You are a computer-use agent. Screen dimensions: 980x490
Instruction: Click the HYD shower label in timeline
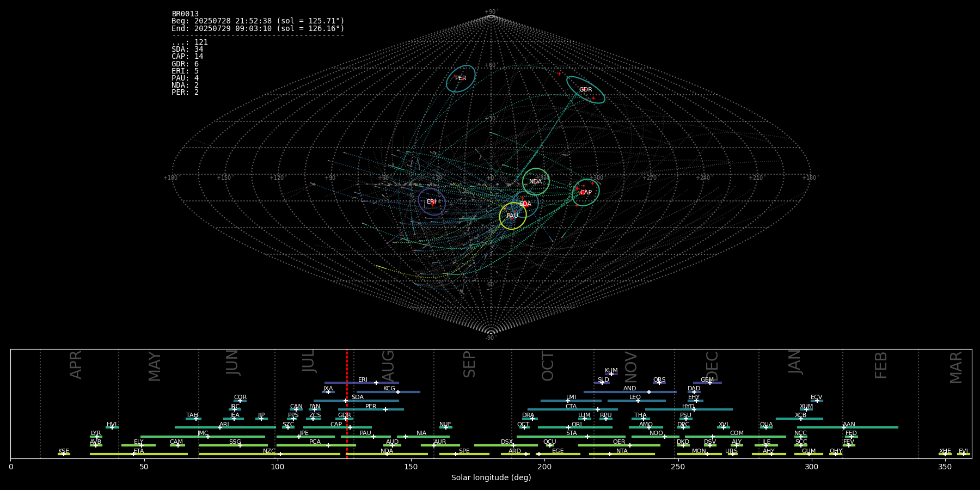coord(688,407)
